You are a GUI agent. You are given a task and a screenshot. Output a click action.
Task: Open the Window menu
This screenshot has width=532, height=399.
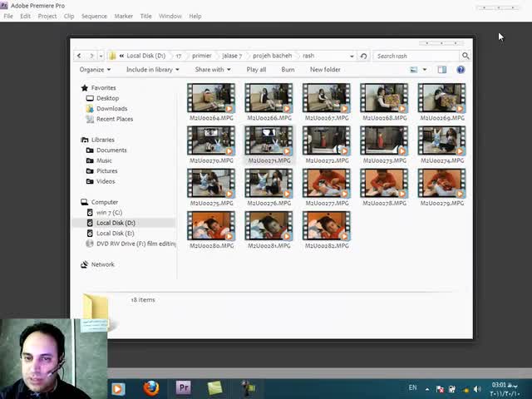(170, 17)
